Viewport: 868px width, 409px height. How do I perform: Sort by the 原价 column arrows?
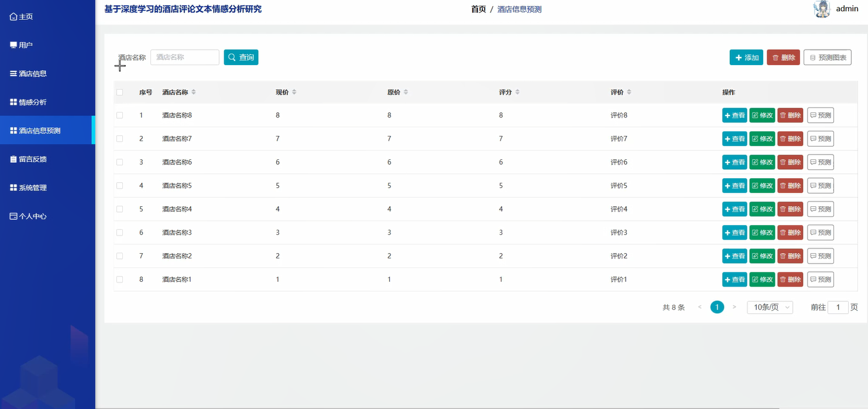pyautogui.click(x=406, y=92)
